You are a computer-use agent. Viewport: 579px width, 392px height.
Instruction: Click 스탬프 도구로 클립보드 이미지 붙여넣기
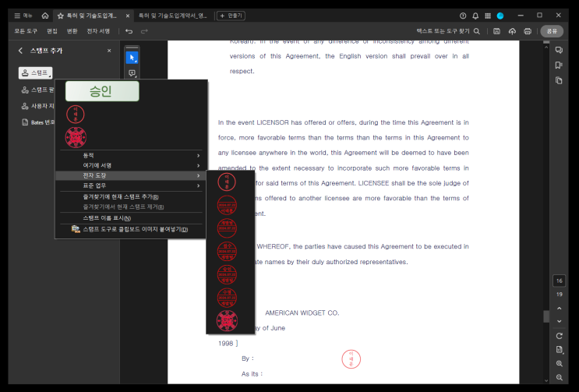[x=130, y=229]
